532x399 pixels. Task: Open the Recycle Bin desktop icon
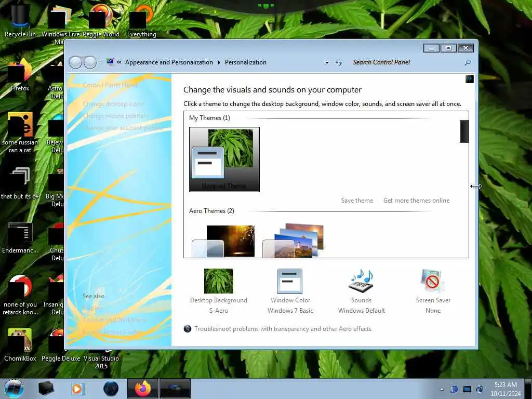20,20
